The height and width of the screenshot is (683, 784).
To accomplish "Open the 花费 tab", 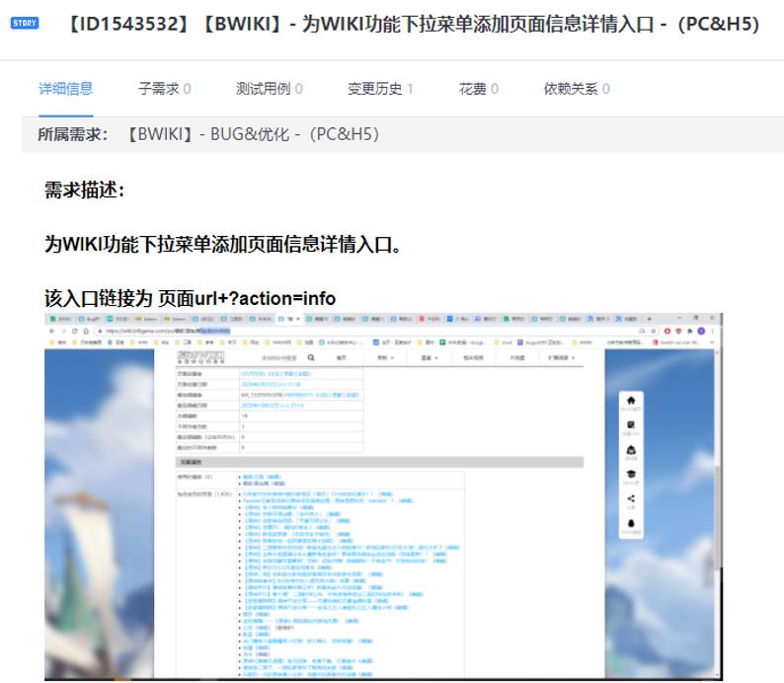I will click(x=478, y=89).
